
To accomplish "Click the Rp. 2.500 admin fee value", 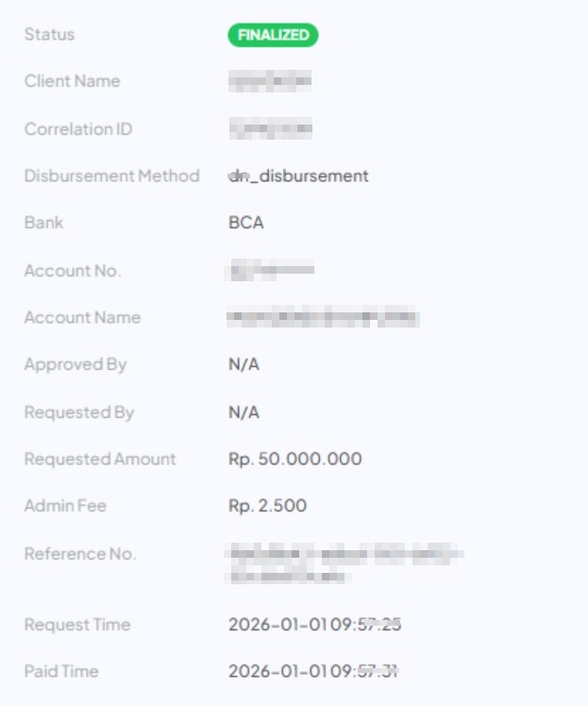I will (x=267, y=506).
